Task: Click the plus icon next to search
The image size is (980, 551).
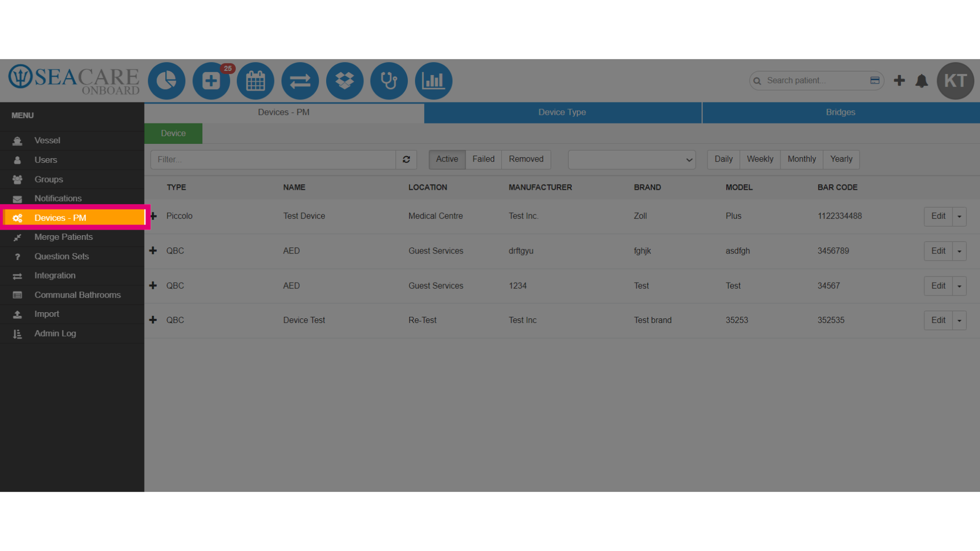Action: [x=899, y=81]
